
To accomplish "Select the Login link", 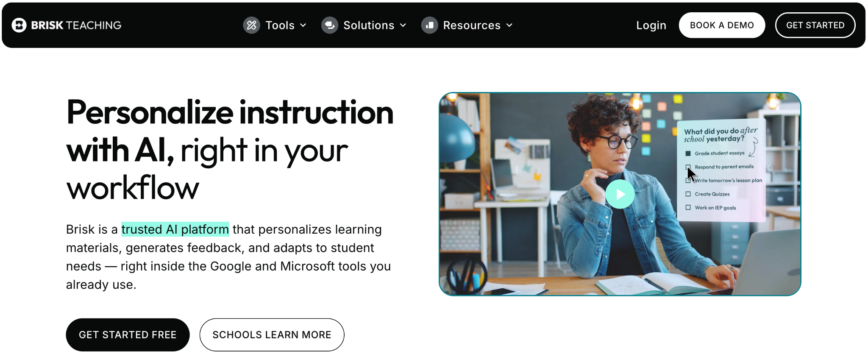I will [x=651, y=25].
